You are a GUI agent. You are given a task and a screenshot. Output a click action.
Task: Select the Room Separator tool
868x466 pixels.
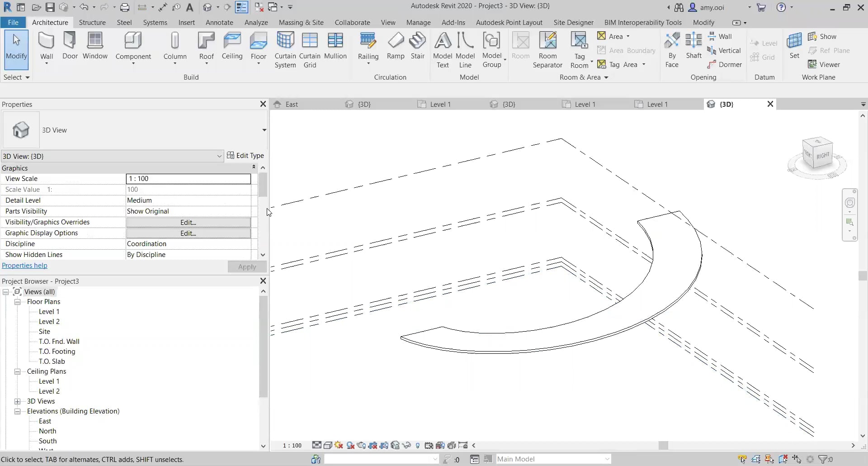pos(547,49)
